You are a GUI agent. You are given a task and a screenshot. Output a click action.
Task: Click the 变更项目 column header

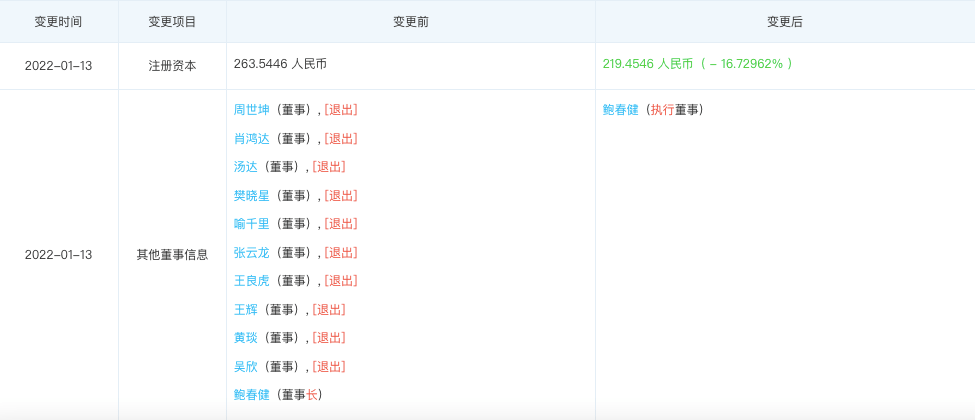click(172, 21)
